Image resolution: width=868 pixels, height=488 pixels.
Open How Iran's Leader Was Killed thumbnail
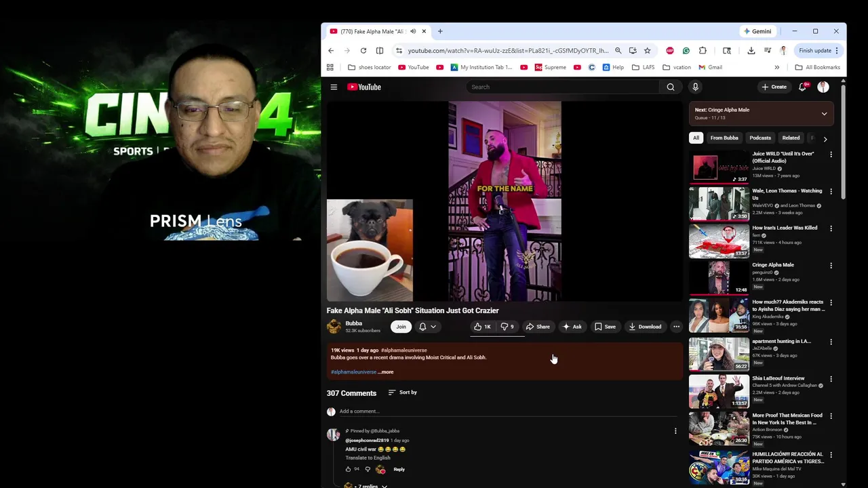tap(719, 241)
